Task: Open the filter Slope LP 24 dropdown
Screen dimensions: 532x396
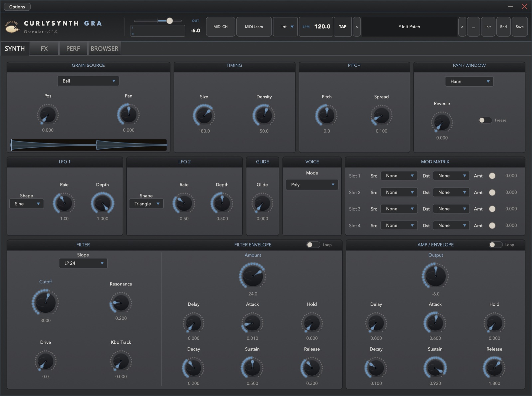Action: tap(83, 263)
